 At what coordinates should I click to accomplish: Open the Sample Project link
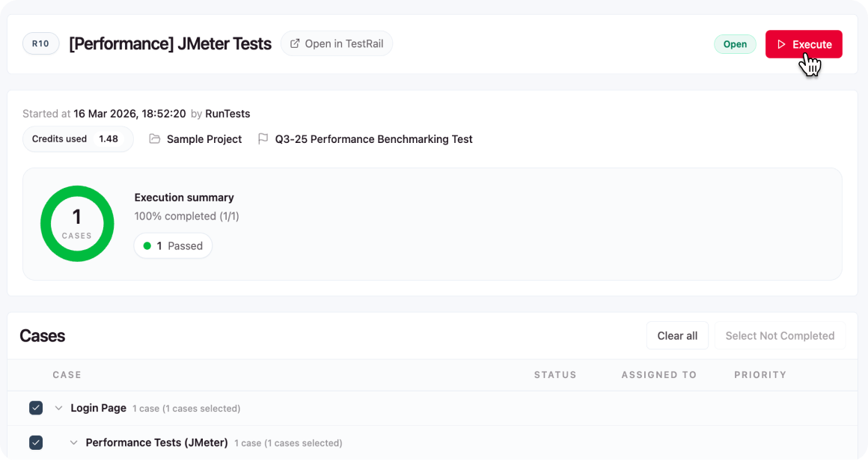(204, 139)
